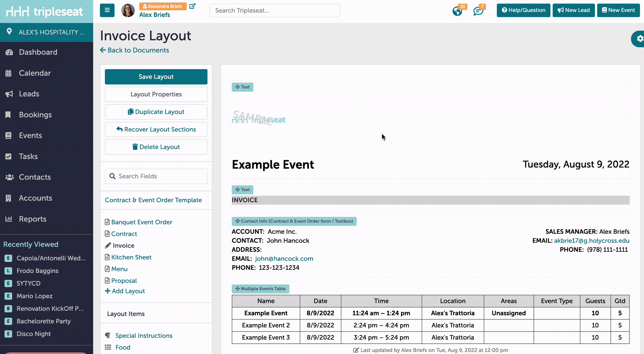This screenshot has width=644, height=354.
Task: Open Alex Briefs profile avatar
Action: 128,10
